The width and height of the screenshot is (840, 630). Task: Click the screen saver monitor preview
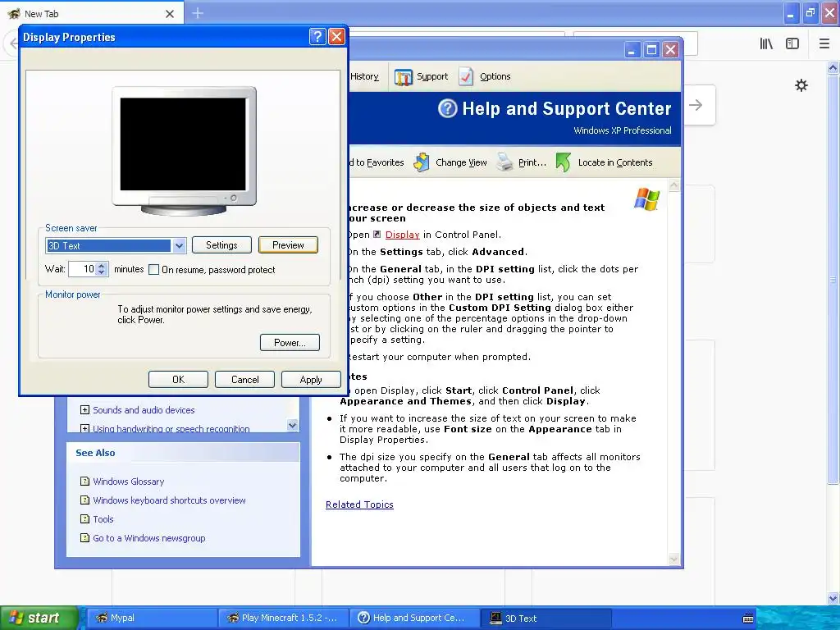tap(183, 144)
